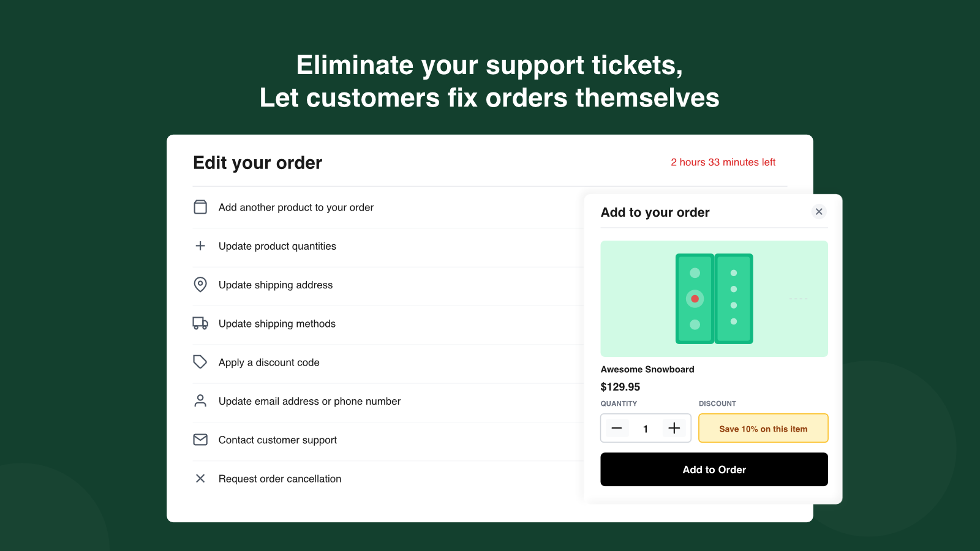Click the Awesome Snowboard product name

[647, 369]
